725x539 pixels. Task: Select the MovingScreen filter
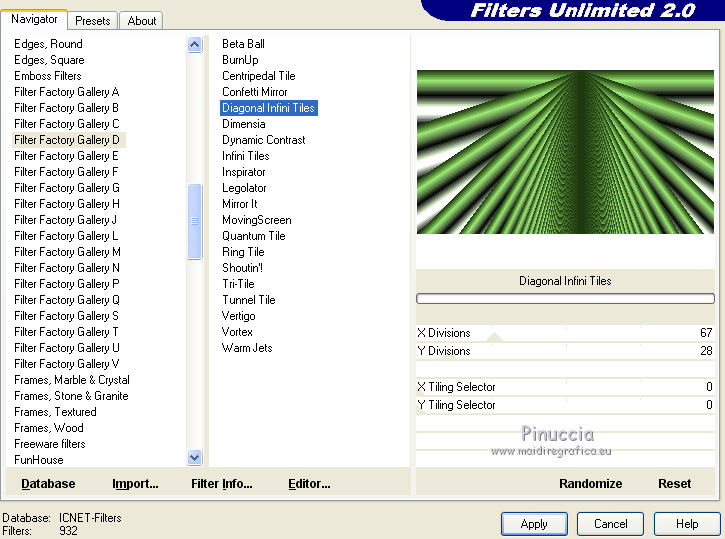pos(257,220)
